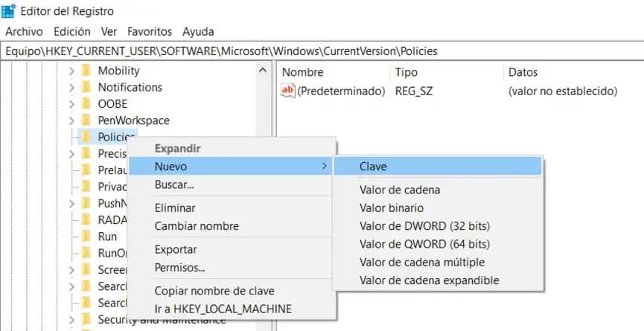Select Valor binario option
The height and width of the screenshot is (331, 644).
click(438, 208)
